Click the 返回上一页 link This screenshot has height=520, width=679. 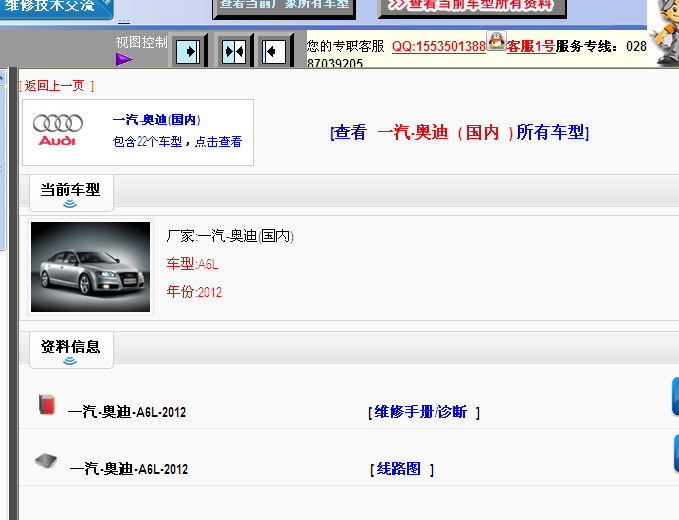(57, 86)
